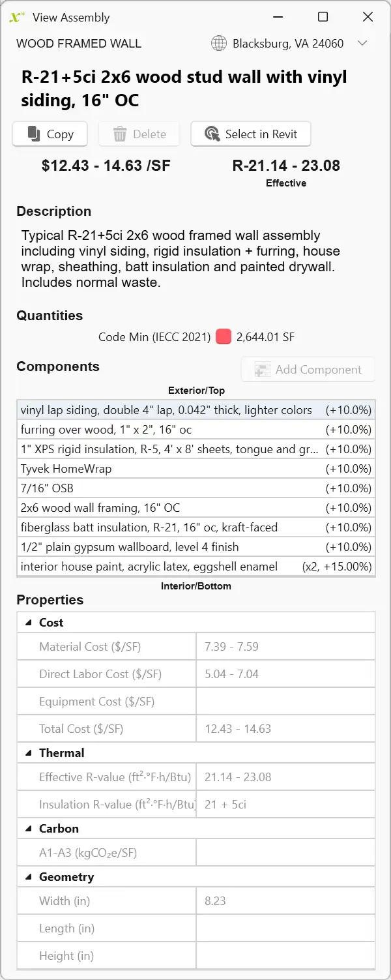Click the globe location icon
The height and width of the screenshot is (980, 391).
click(219, 44)
